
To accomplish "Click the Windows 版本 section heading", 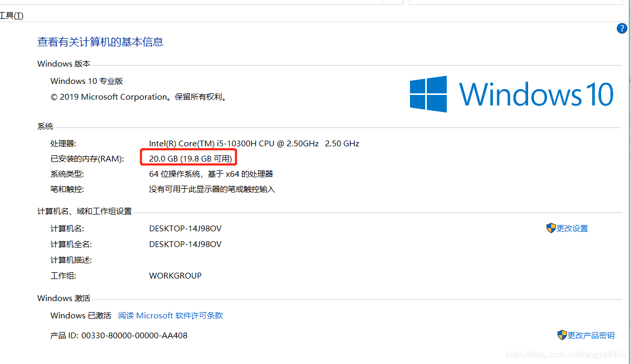I will (64, 63).
